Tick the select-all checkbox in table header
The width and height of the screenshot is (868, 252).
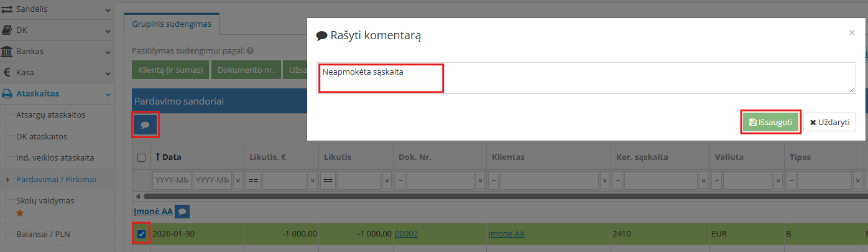coord(141,157)
